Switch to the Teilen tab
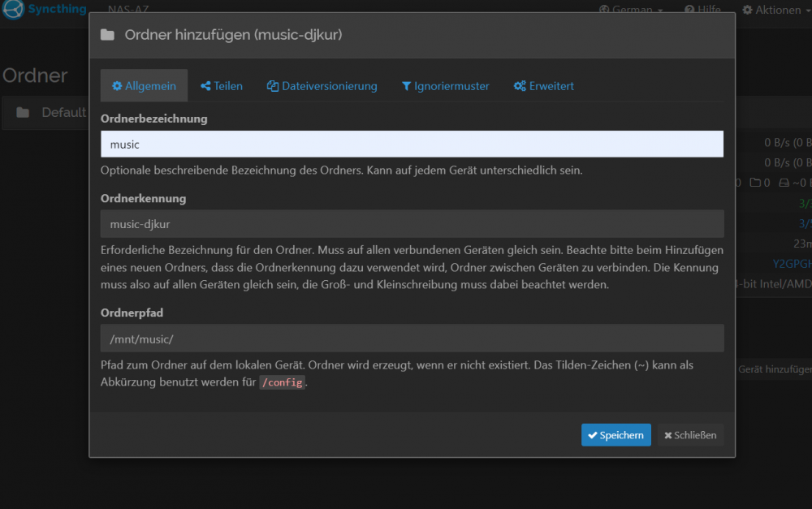 [222, 86]
